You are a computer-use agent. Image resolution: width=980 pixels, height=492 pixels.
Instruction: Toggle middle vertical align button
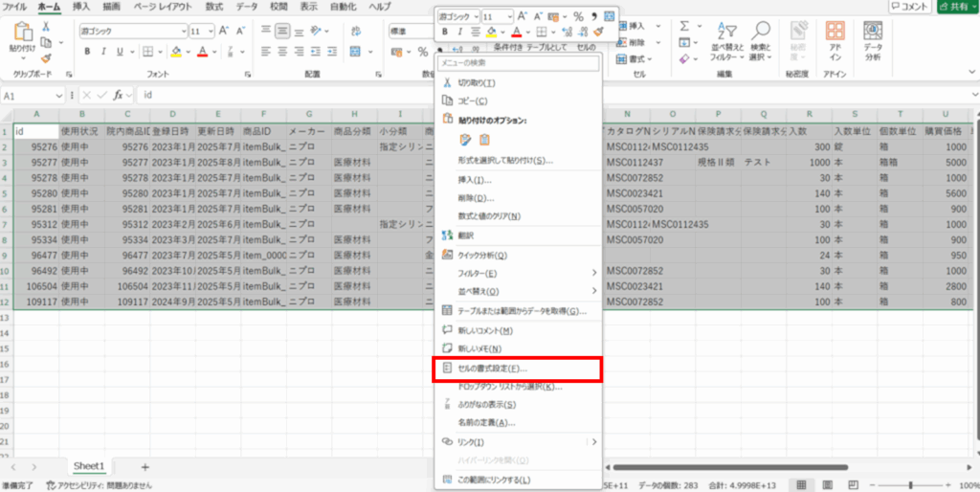coord(283,30)
